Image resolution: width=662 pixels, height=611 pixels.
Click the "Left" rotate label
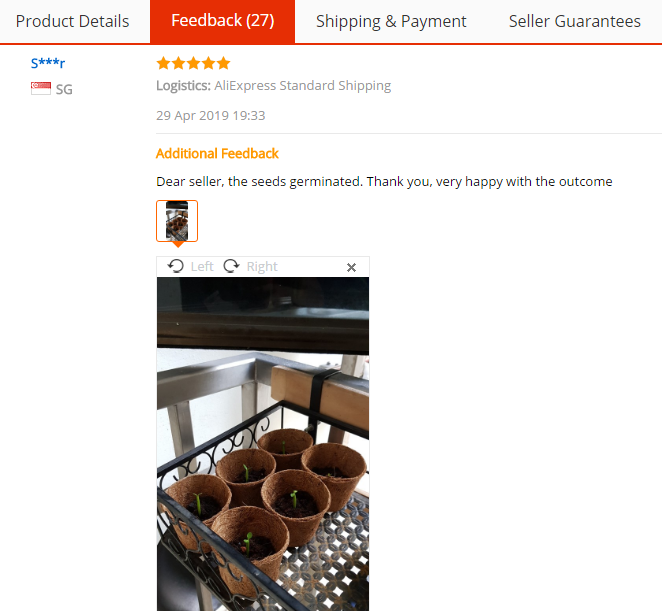(202, 266)
